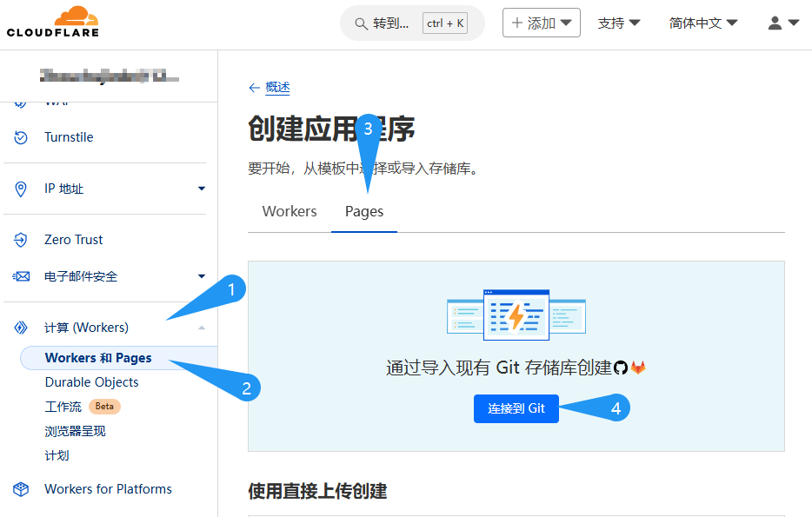Click the Cloudflare logo

pos(50,22)
